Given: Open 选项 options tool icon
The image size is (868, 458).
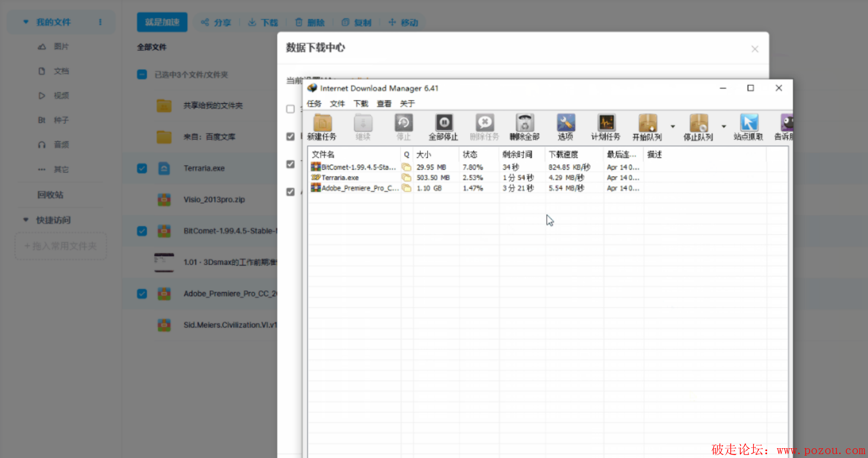Looking at the screenshot, I should click(566, 123).
